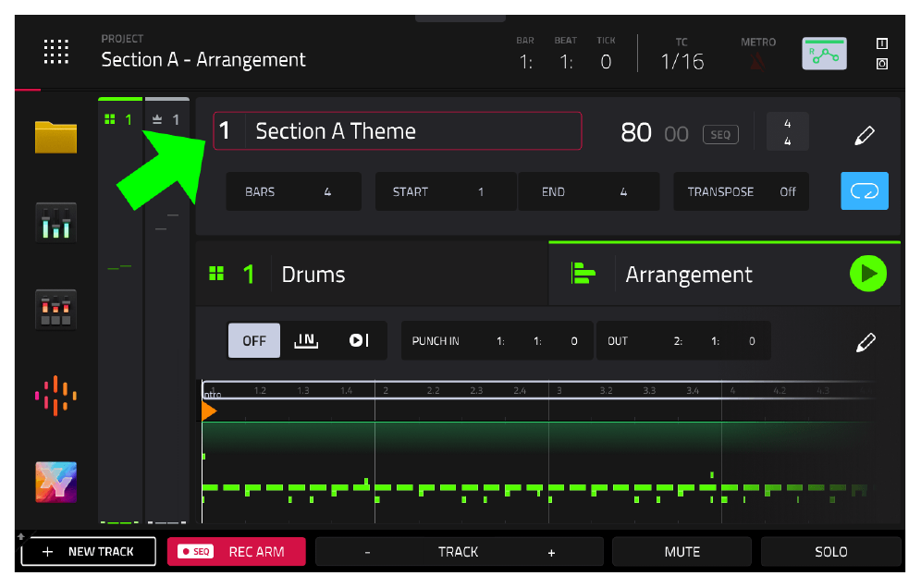Set punch mode to OFF
This screenshot has height=588, width=921.
coord(253,341)
